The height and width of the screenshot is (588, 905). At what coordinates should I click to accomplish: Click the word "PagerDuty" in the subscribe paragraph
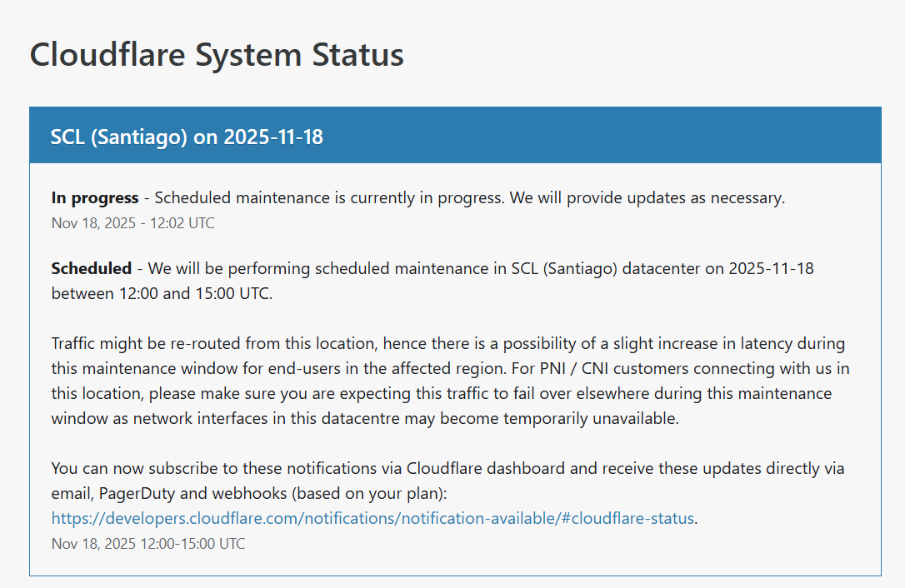(x=137, y=493)
